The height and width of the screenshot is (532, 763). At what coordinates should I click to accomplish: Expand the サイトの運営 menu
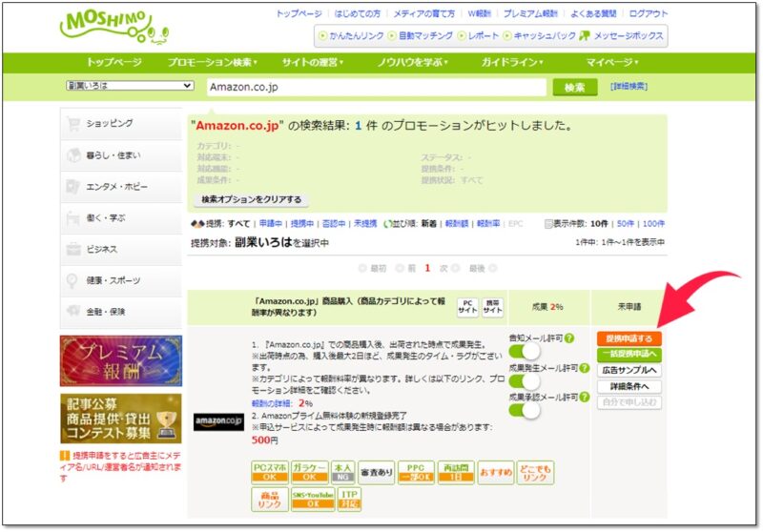(313, 62)
